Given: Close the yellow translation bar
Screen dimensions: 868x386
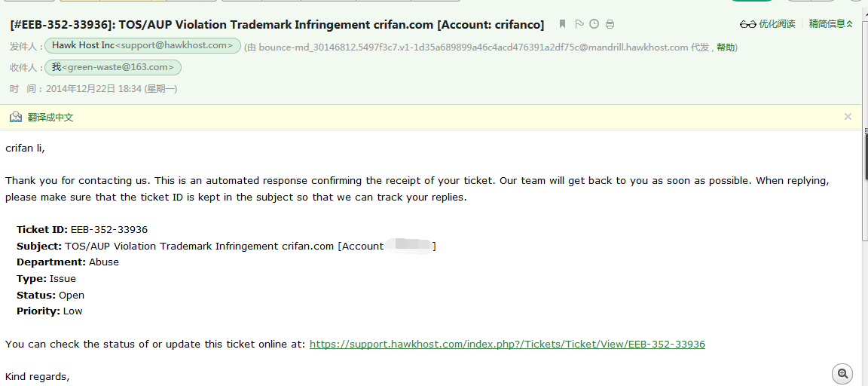Looking at the screenshot, I should click(848, 117).
